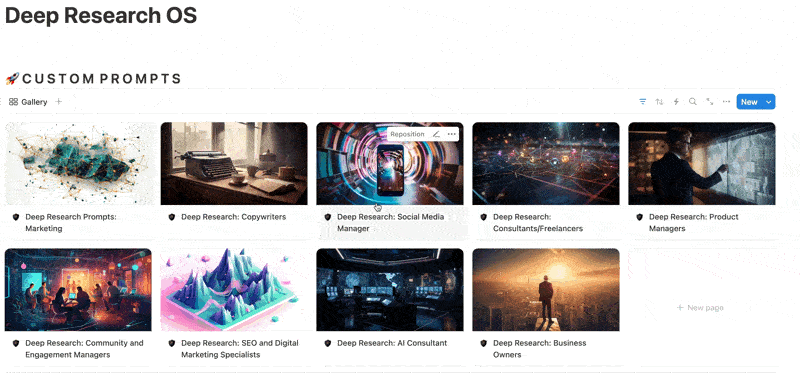Click the Community and Engagement Managers thumbnail

pos(78,289)
